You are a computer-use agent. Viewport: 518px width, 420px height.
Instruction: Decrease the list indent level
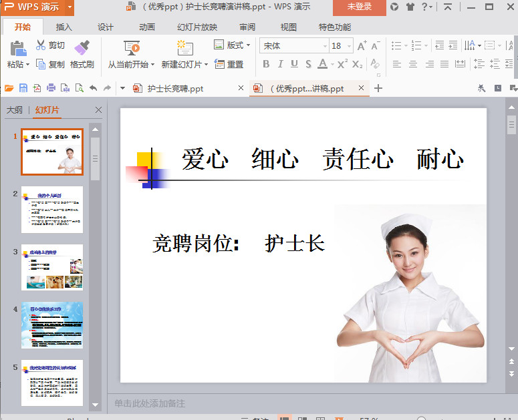click(439, 45)
